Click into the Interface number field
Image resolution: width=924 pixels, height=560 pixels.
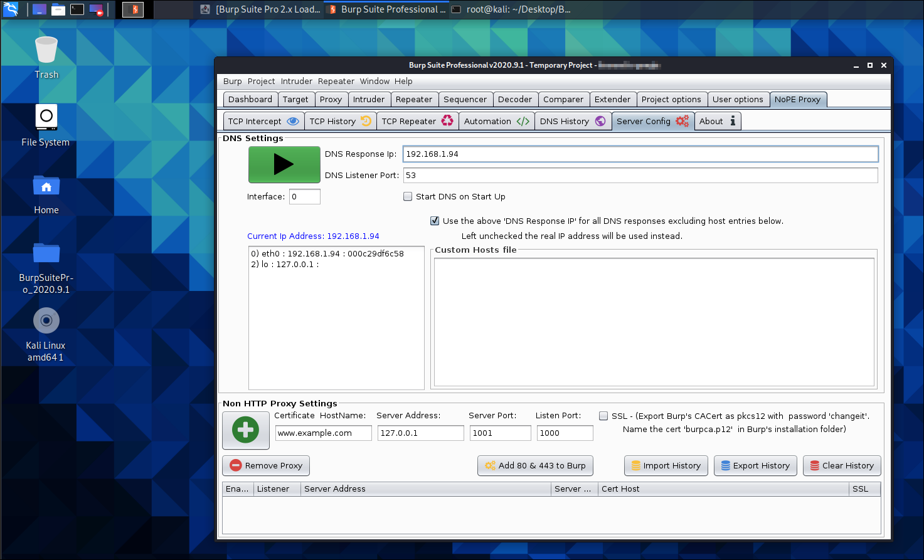tap(305, 196)
